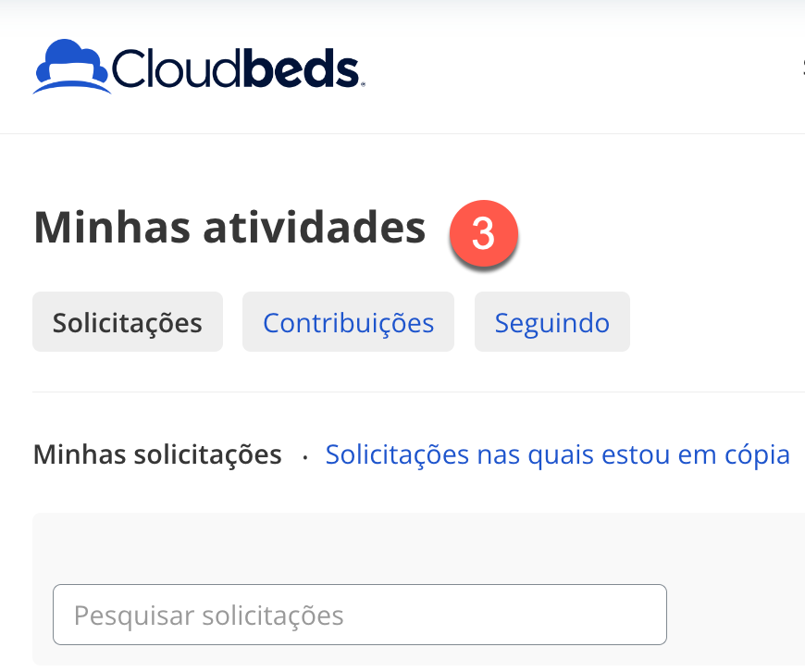Click the bold "beds" part of the logo
The height and width of the screenshot is (672, 805).
(302, 68)
